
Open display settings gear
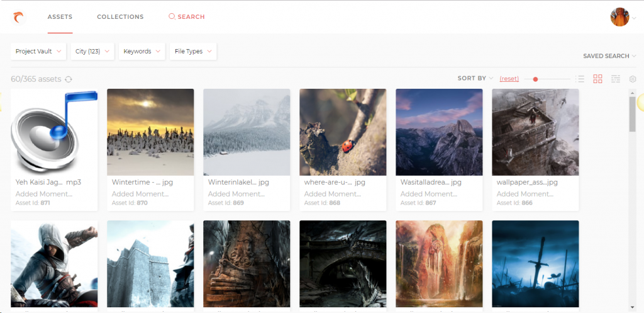point(633,79)
